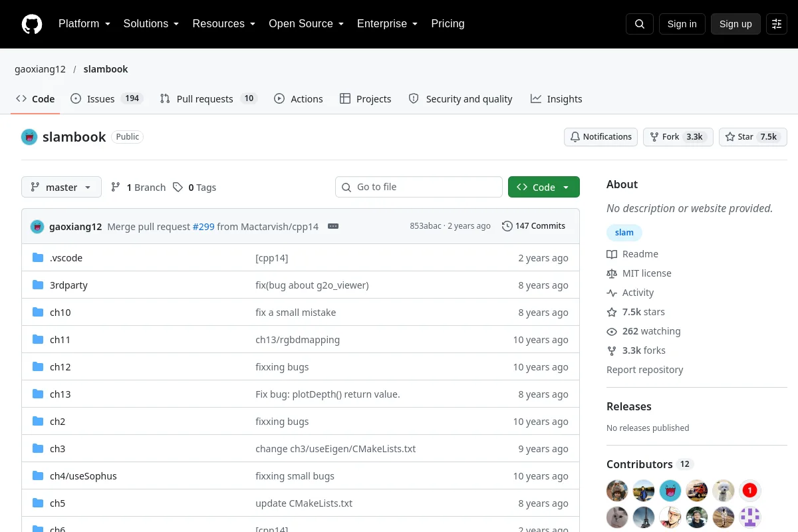Switch to the Pull requests tab
The width and height of the screenshot is (798, 532).
(x=208, y=99)
